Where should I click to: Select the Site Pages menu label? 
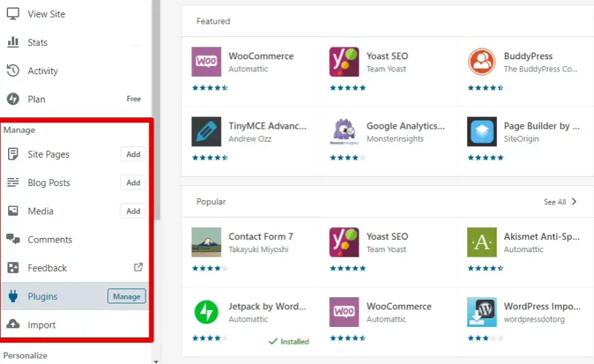pyautogui.click(x=49, y=154)
